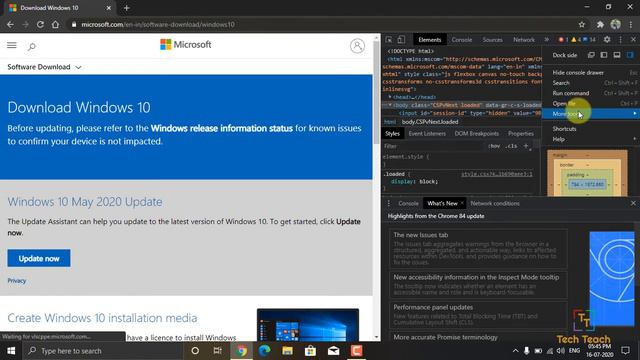Image resolution: width=640 pixels, height=360 pixels.
Task: Open the Help submenu arrow
Action: click(x=635, y=139)
